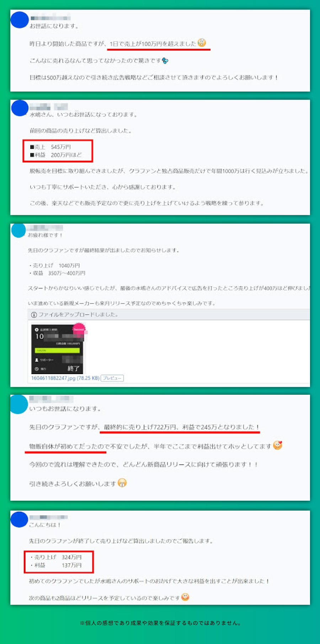
Task: Click the astonished emoji after 100万円を超えました
Action: [x=202, y=43]
